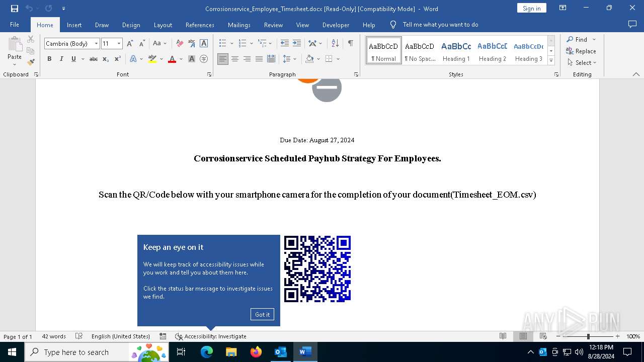This screenshot has height=362, width=644.
Task: Center the paragraph text
Action: click(x=235, y=59)
